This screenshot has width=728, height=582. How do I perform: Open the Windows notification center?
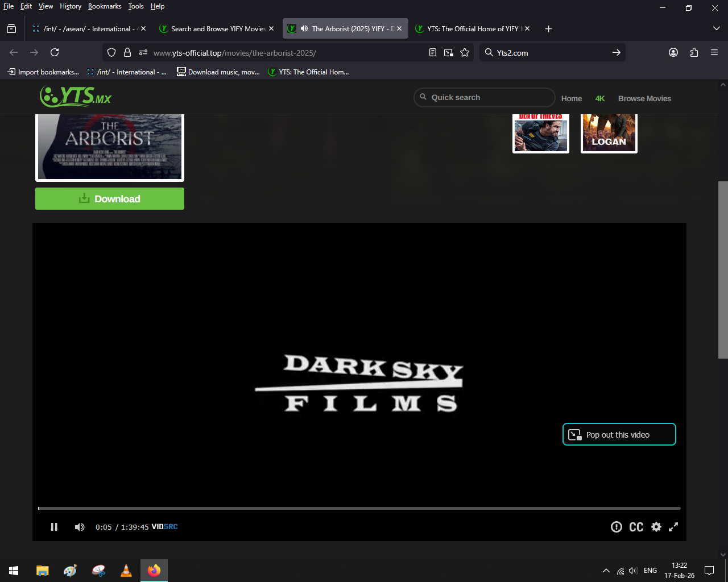click(x=709, y=571)
